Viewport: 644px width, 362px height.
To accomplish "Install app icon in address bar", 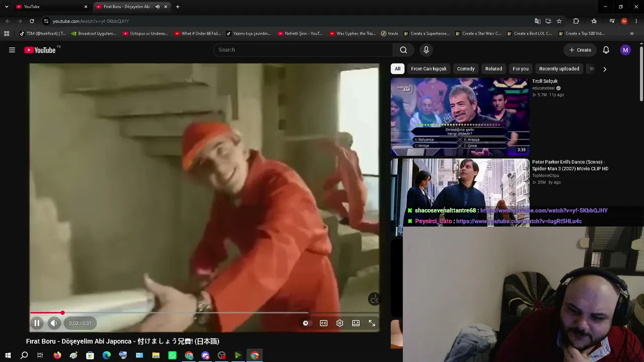I will tap(548, 21).
